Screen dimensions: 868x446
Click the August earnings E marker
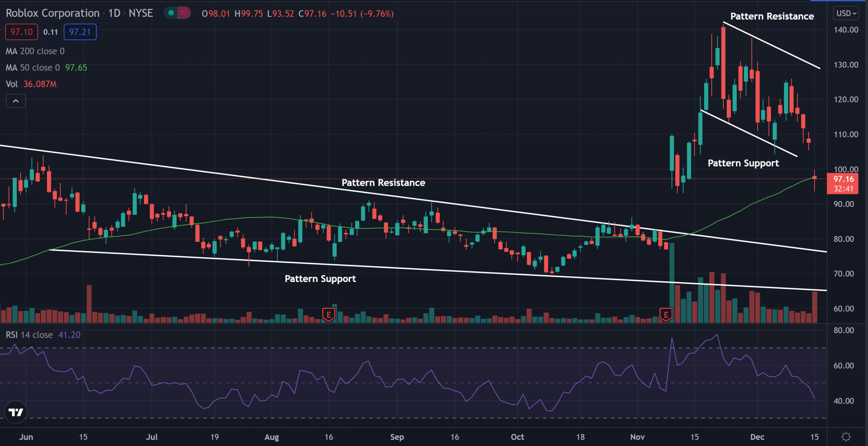[x=328, y=315]
